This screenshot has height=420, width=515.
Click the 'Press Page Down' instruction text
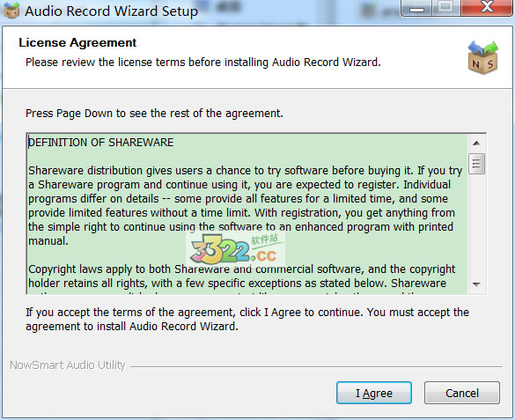tap(154, 114)
